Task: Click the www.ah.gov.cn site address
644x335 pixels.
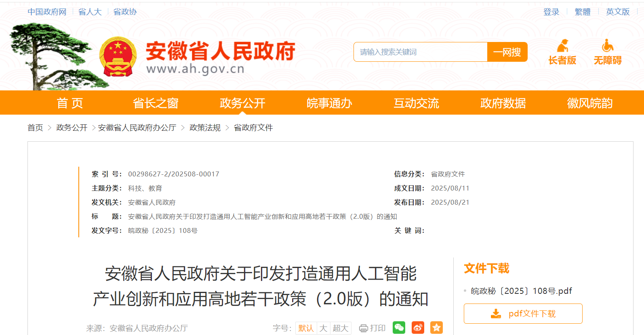Action: (x=195, y=69)
